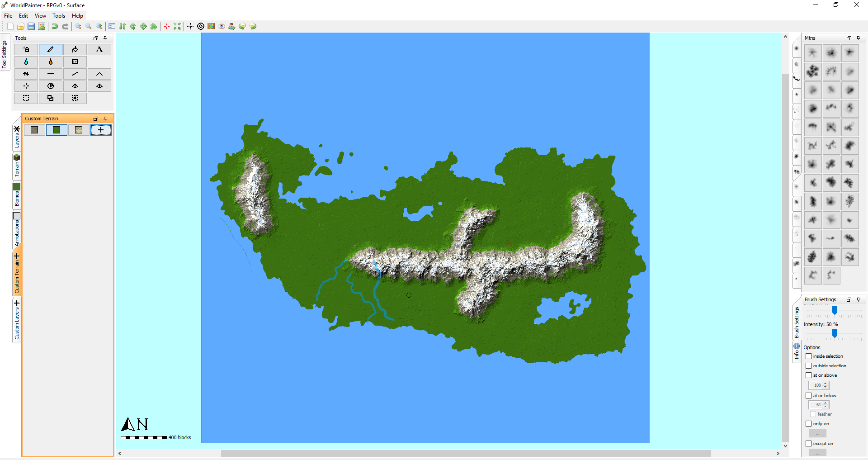This screenshot has height=460, width=868.
Task: Select the Flood with lava tool
Action: pos(51,62)
